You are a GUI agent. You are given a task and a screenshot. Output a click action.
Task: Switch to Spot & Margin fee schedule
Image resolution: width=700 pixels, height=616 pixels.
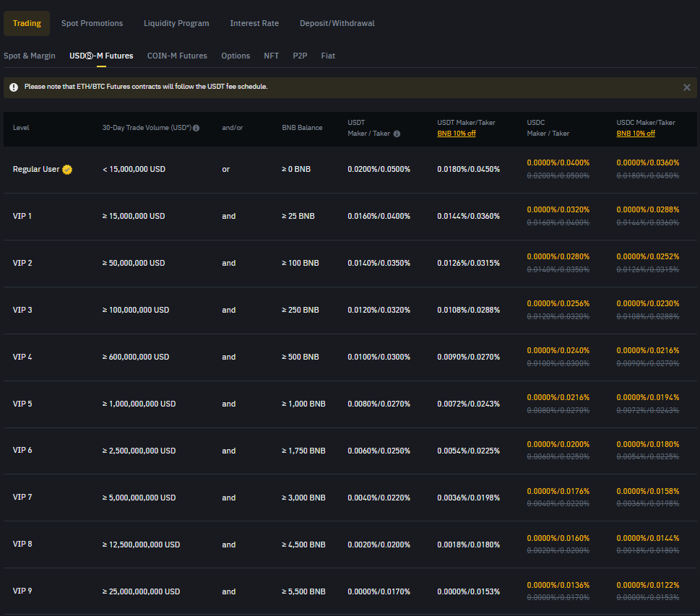30,56
